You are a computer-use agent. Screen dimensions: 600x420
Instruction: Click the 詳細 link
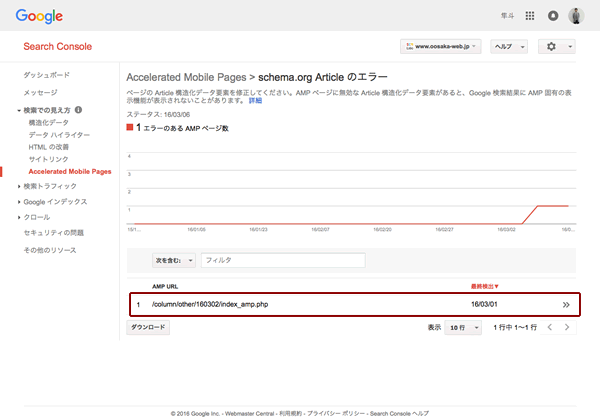pos(255,101)
